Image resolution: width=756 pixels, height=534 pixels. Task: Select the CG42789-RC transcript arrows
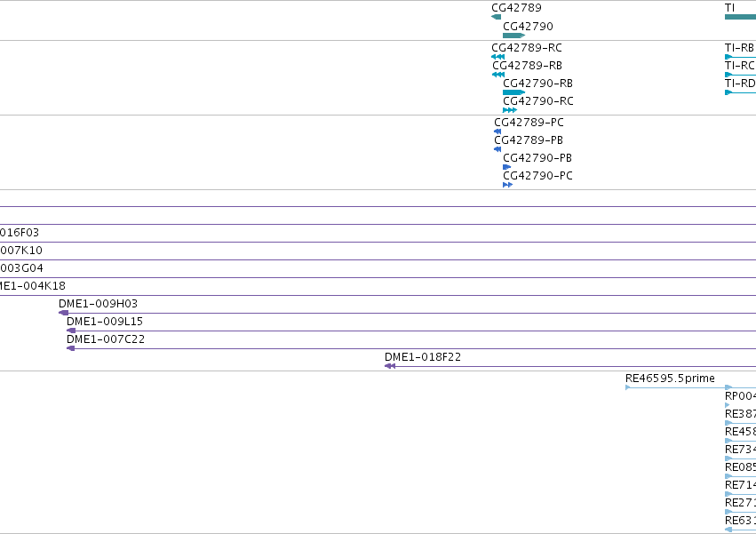498,57
